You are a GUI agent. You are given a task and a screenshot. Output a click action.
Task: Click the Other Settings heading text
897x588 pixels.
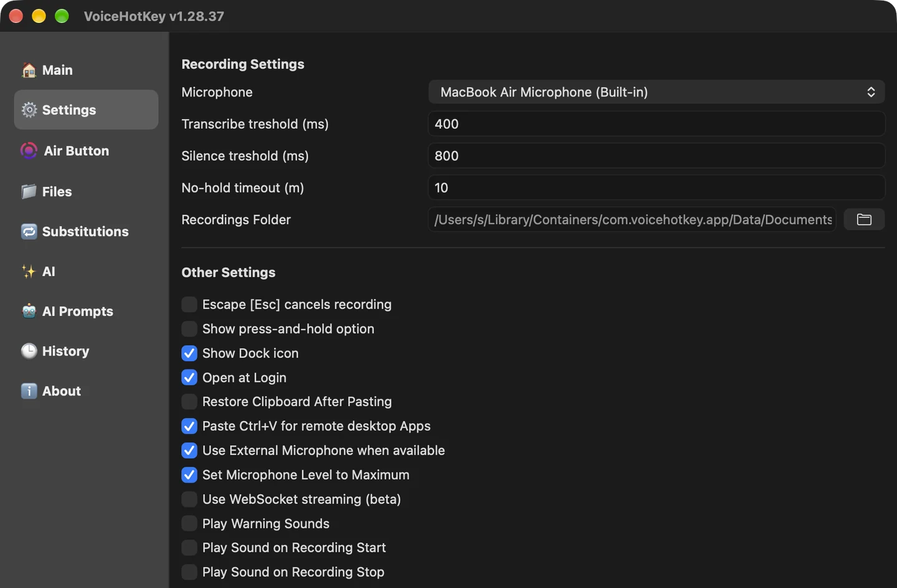[x=229, y=272]
